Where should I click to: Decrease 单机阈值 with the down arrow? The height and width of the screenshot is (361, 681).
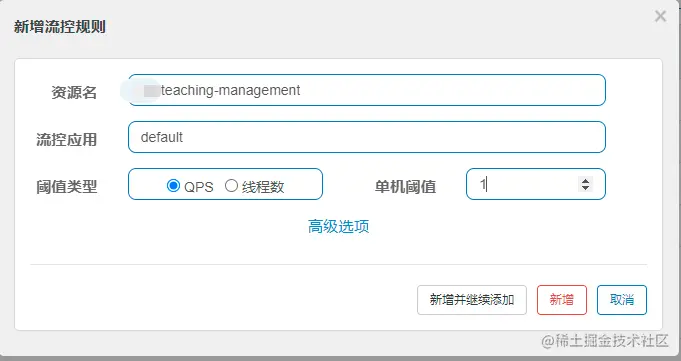click(585, 188)
